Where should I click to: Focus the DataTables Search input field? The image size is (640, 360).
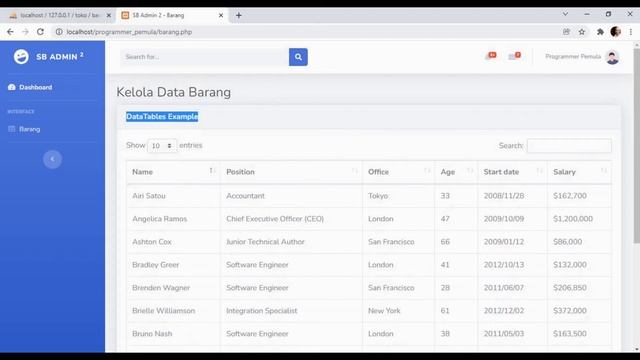[569, 146]
